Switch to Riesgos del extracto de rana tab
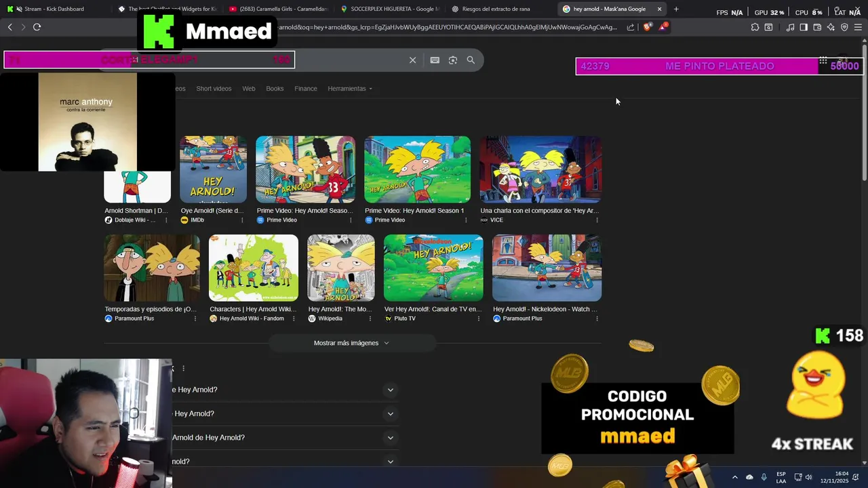The height and width of the screenshot is (488, 868). pos(502,9)
